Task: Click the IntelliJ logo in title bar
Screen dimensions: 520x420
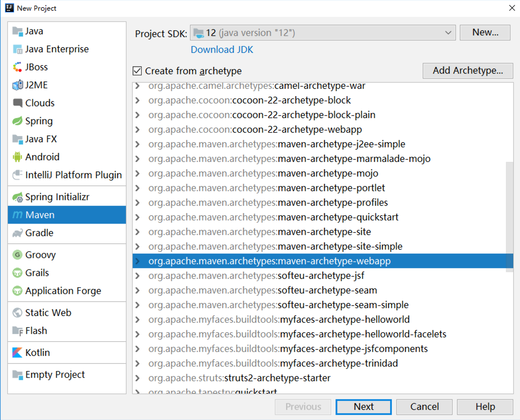Action: pos(9,8)
